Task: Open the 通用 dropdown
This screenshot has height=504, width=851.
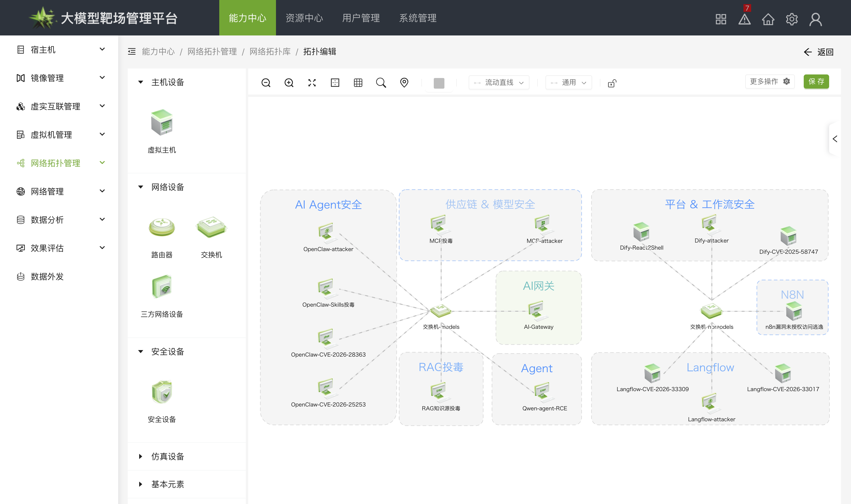Action: pyautogui.click(x=569, y=82)
